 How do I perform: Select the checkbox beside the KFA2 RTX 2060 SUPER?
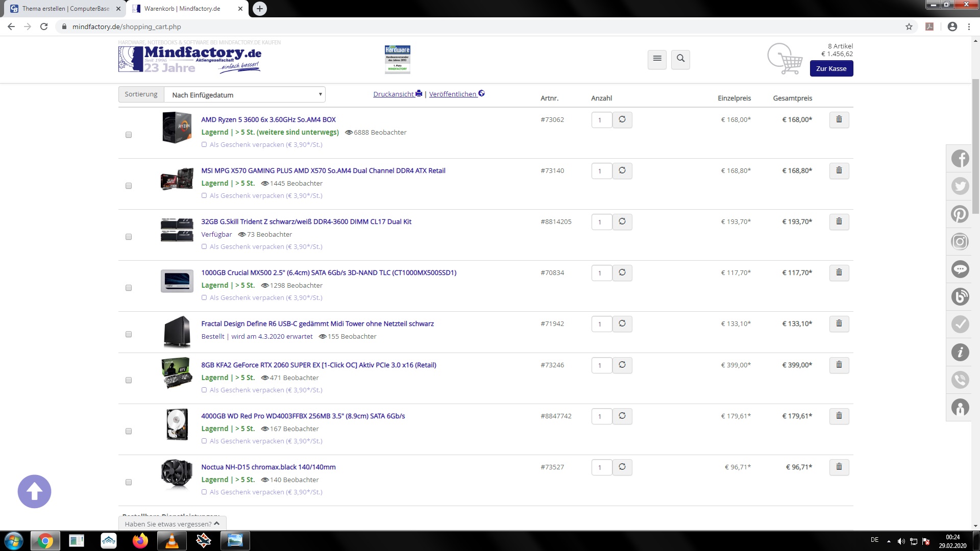129,380
